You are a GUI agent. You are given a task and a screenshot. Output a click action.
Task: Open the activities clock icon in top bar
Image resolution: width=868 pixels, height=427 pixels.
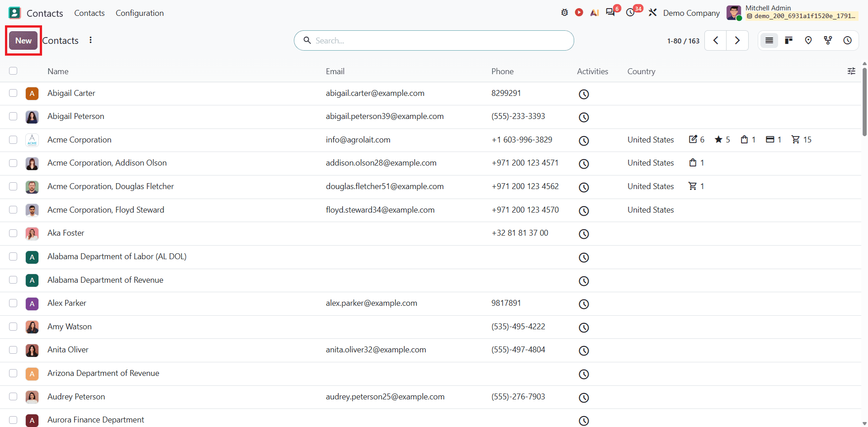tap(630, 13)
